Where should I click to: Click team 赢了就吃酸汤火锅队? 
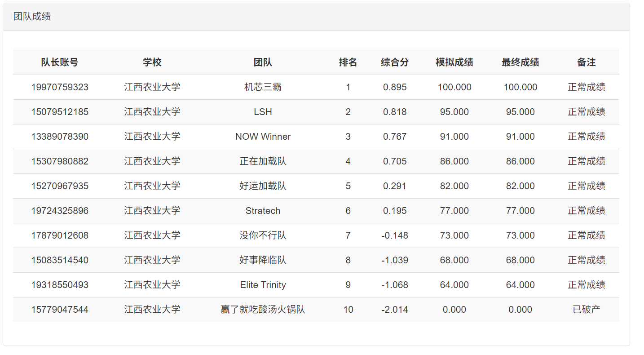tap(263, 310)
